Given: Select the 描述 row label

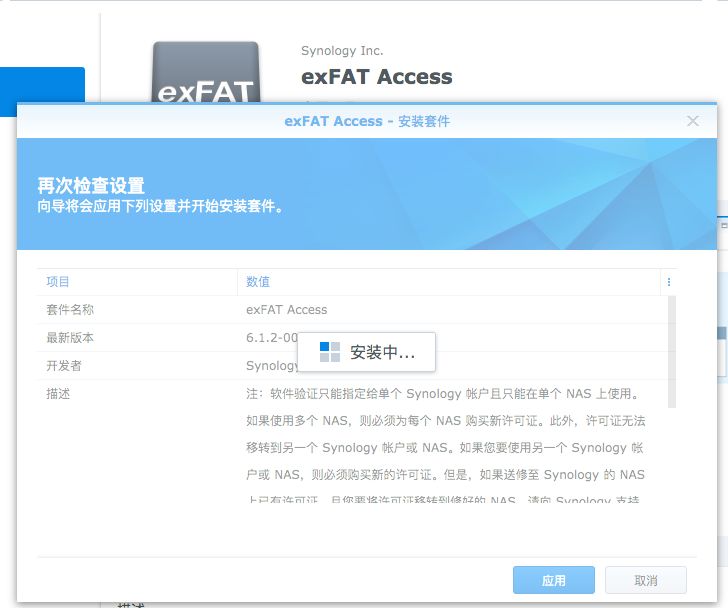Looking at the screenshot, I should click(58, 394).
